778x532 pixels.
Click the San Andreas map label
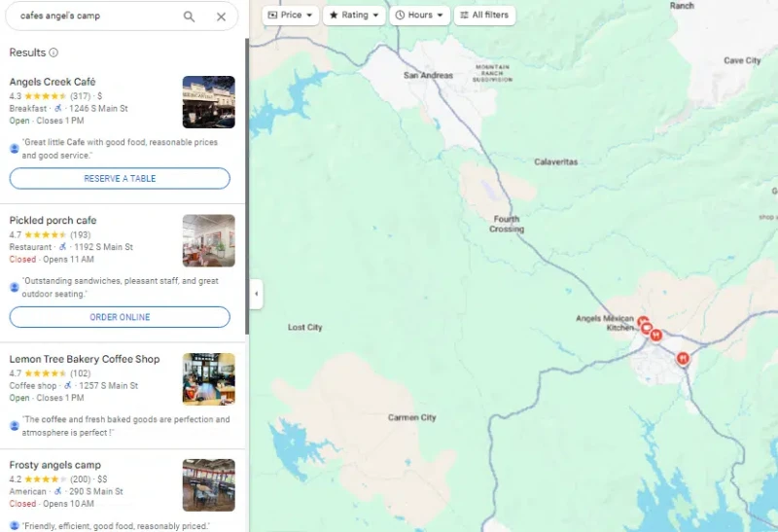(428, 76)
